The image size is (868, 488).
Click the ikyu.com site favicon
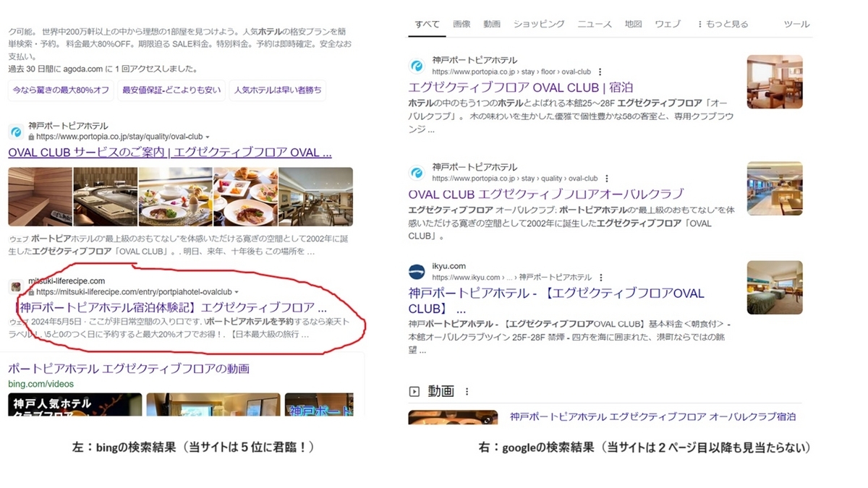pos(417,271)
